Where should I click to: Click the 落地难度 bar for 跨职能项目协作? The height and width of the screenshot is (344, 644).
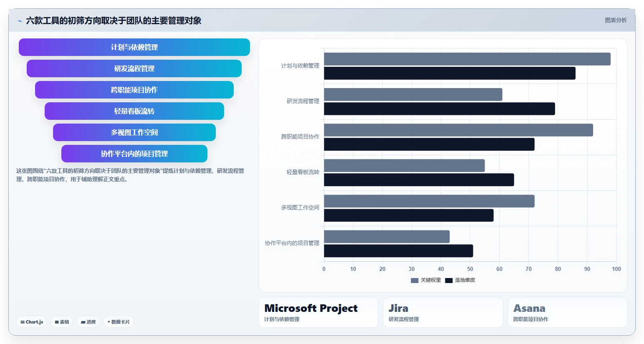(429, 144)
